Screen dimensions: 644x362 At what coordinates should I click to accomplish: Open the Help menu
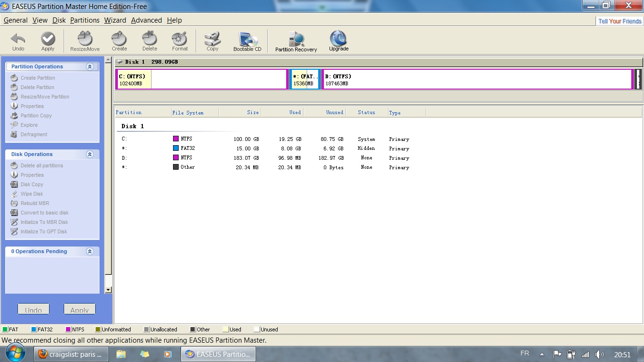[x=174, y=20]
